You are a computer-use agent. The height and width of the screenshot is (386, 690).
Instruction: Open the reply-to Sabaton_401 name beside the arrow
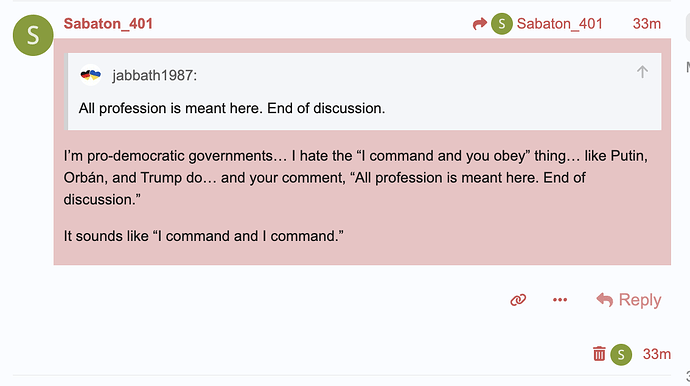click(x=559, y=24)
